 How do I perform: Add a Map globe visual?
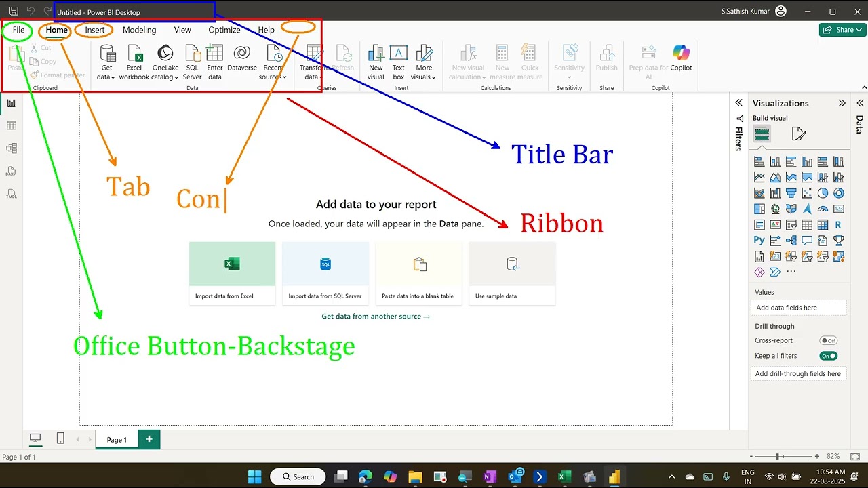coord(775,209)
